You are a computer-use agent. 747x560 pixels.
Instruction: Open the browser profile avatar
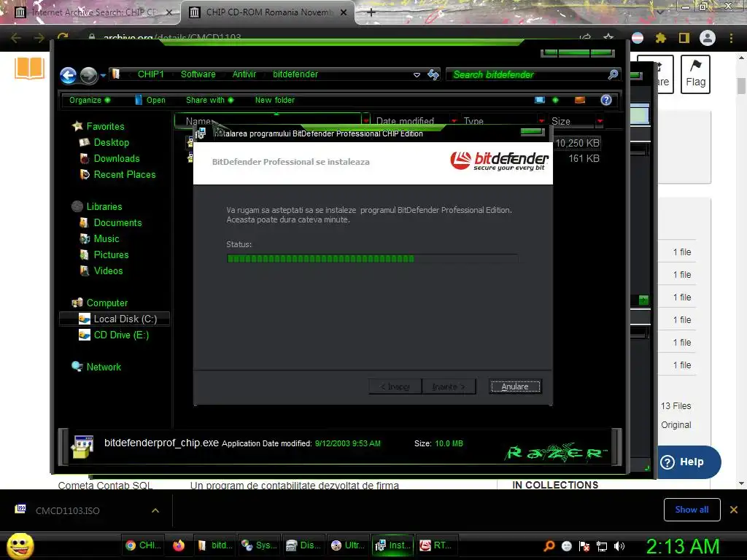(708, 38)
